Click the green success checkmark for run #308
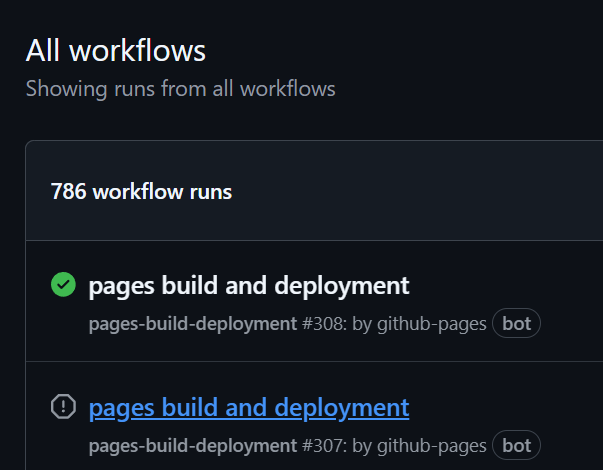The width and height of the screenshot is (603, 470). pyautogui.click(x=63, y=286)
